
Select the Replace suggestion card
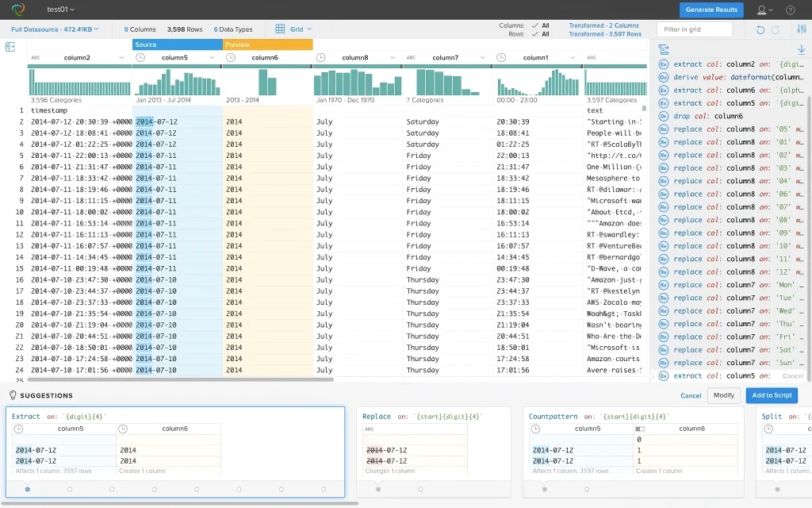click(434, 451)
